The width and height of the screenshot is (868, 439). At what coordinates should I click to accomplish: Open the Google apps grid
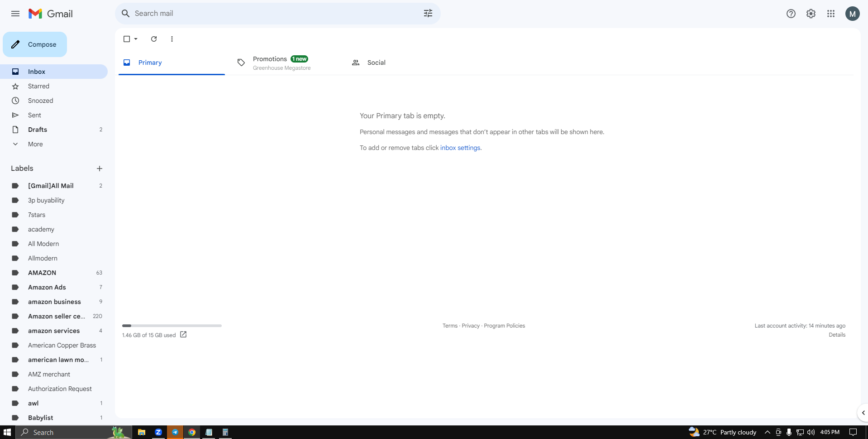pos(831,14)
